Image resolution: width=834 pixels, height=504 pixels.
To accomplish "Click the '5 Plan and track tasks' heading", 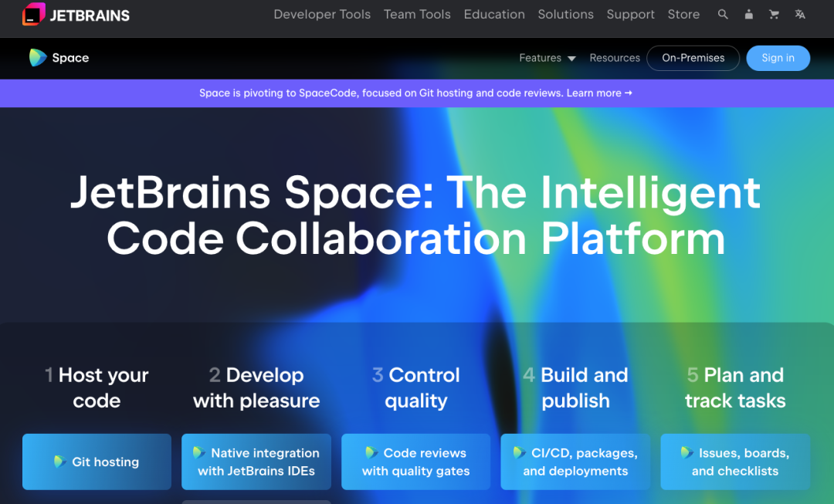I will (735, 387).
